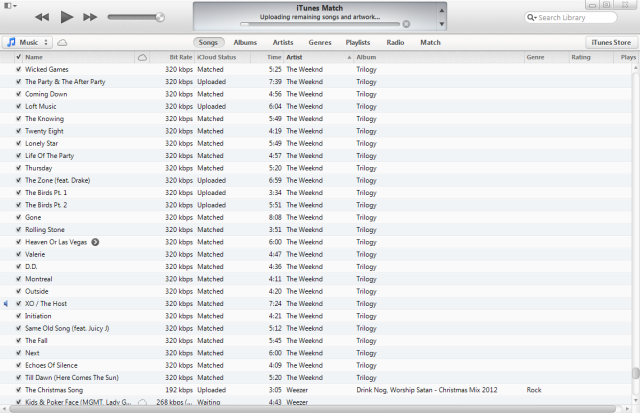Select the song The Knowing

point(44,119)
